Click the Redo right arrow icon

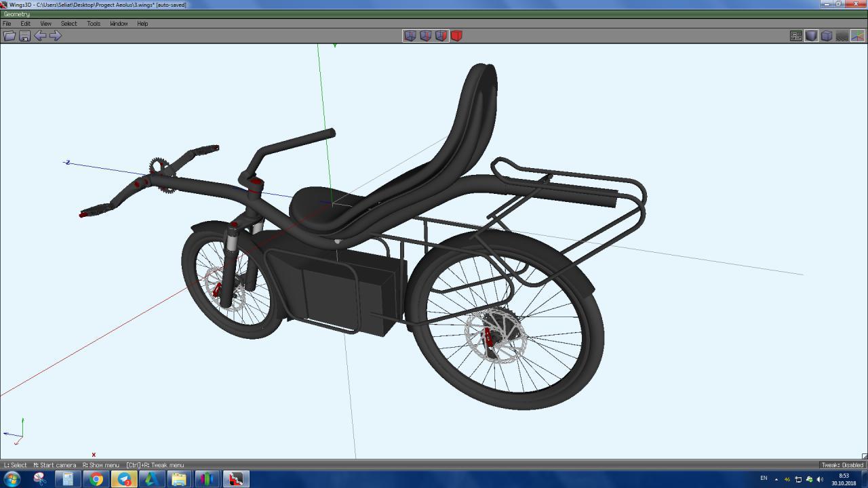56,36
